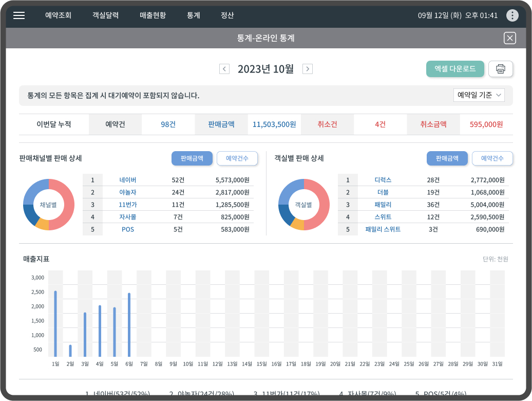Open the POS channel link
532x401 pixels.
(x=127, y=229)
